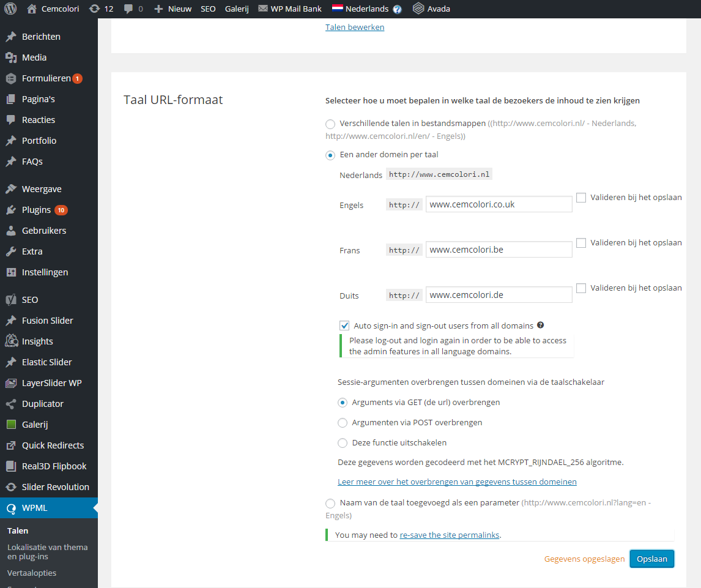Viewport: 701px width, 588px height.
Task: Click the Engels domain input field
Action: [x=499, y=204]
